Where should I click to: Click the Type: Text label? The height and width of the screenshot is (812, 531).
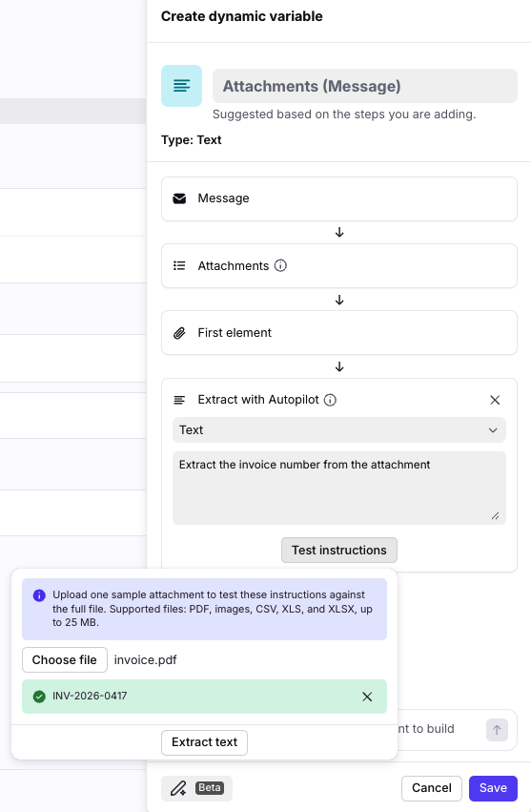pyautogui.click(x=191, y=140)
